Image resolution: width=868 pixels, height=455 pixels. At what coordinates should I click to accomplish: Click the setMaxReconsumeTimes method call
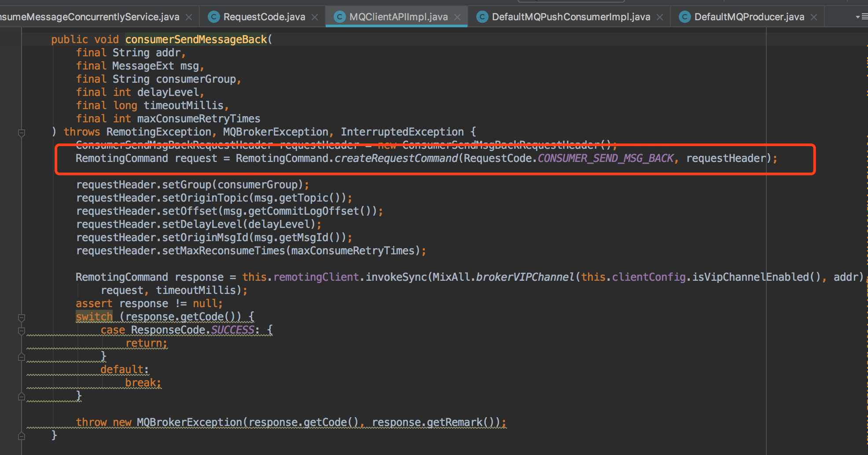[224, 251]
